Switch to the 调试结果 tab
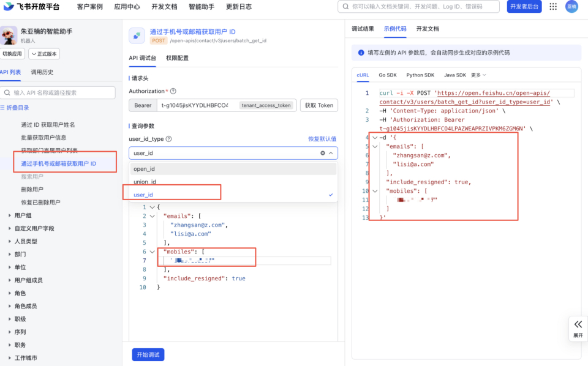The width and height of the screenshot is (588, 366). click(363, 29)
